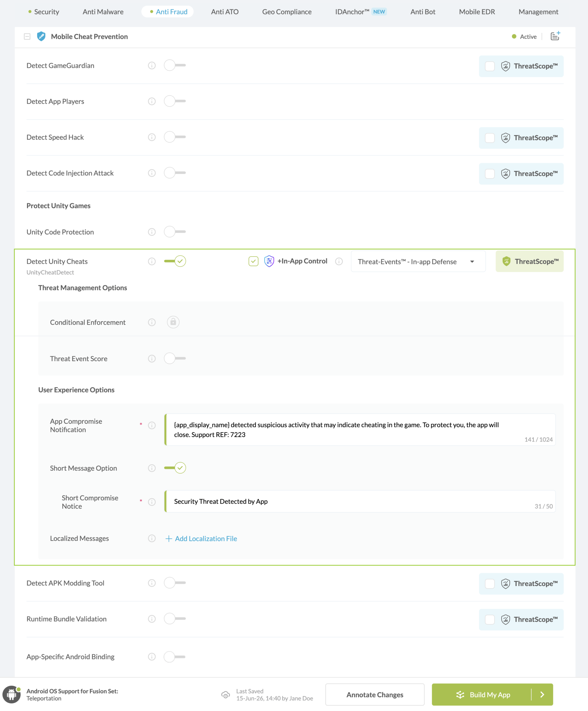
Task: Check ThreatScope box for Code Injection Attack
Action: coord(490,174)
